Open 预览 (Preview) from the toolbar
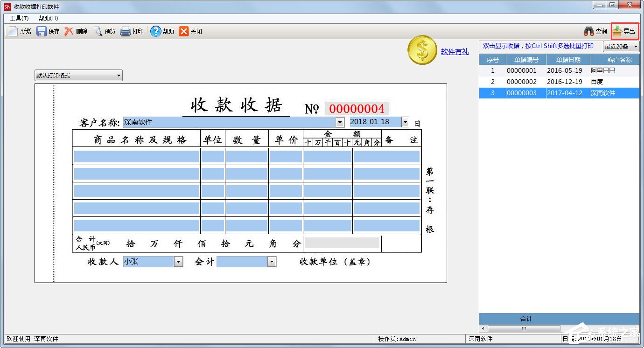The height and width of the screenshot is (348, 644). [x=98, y=31]
